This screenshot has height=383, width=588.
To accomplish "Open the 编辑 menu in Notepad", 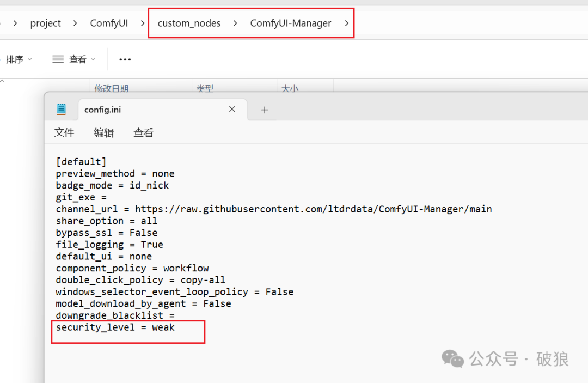I will pyautogui.click(x=103, y=132).
